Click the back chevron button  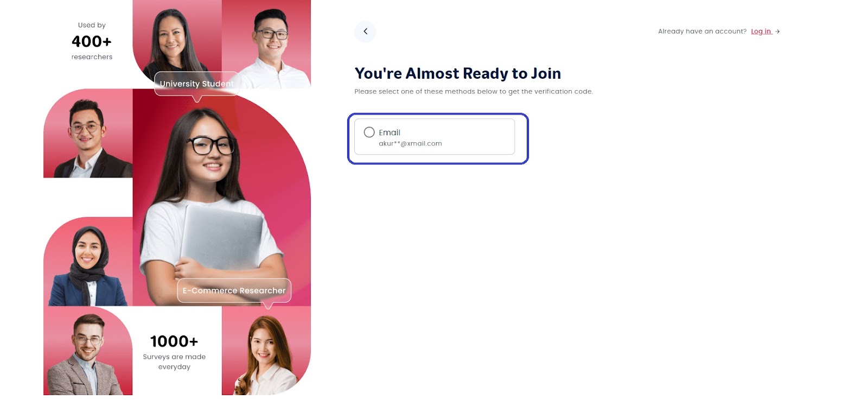[365, 31]
